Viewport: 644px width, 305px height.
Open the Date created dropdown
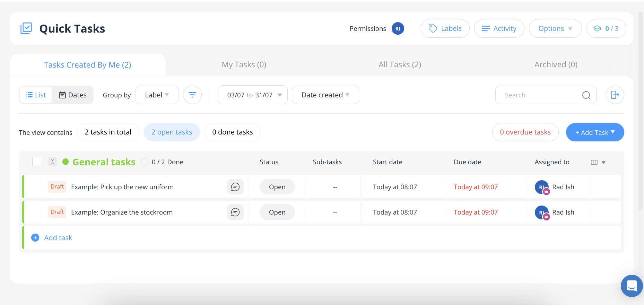(325, 95)
